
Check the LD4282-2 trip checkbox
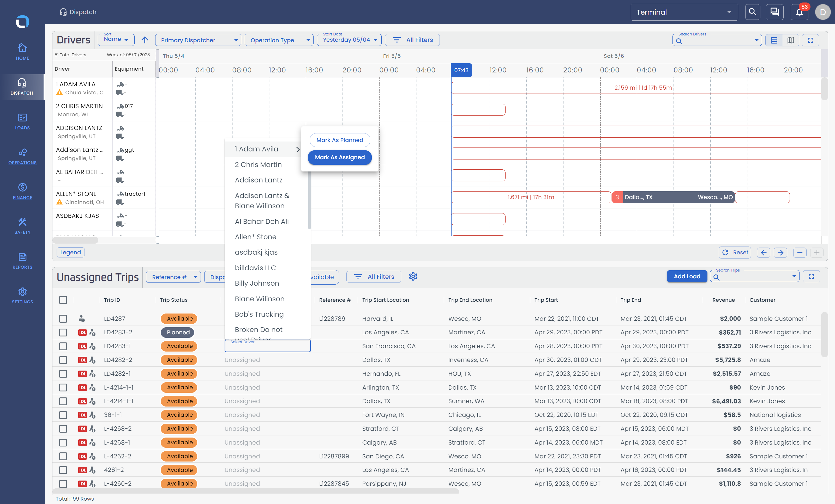[63, 360]
